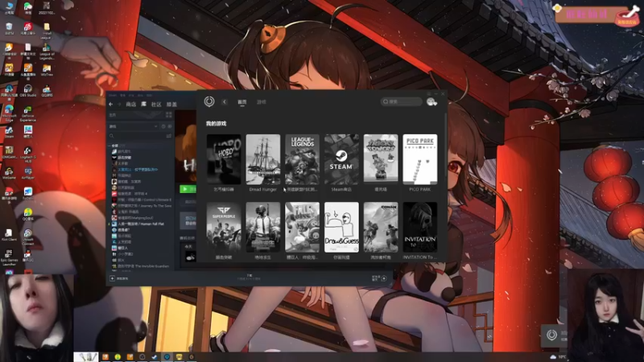Open WeChat desktop shortcut
Screen dimensions: 644x362
coord(27,7)
